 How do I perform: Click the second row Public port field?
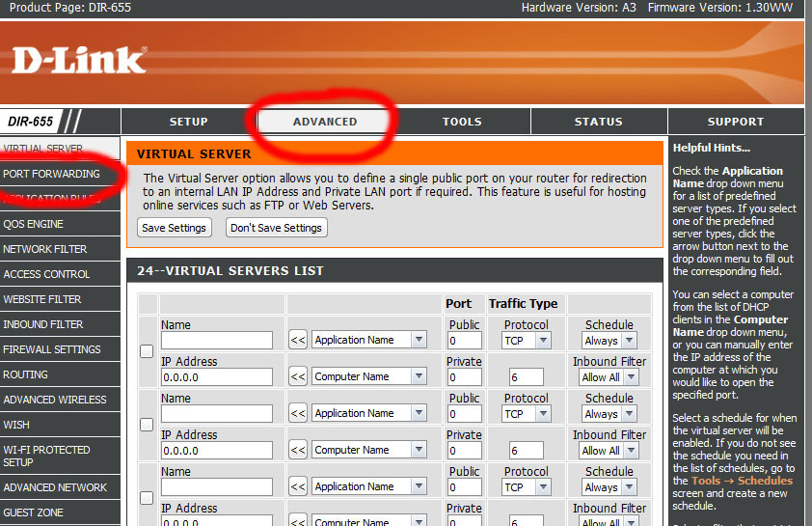pos(465,415)
